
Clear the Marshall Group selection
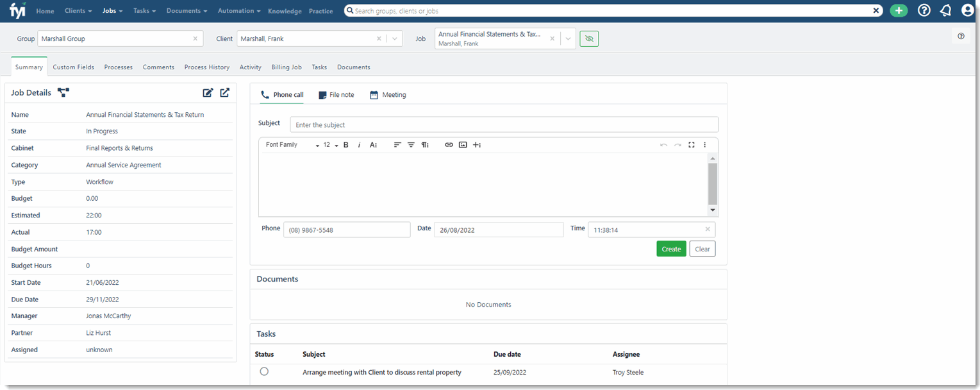click(x=195, y=38)
